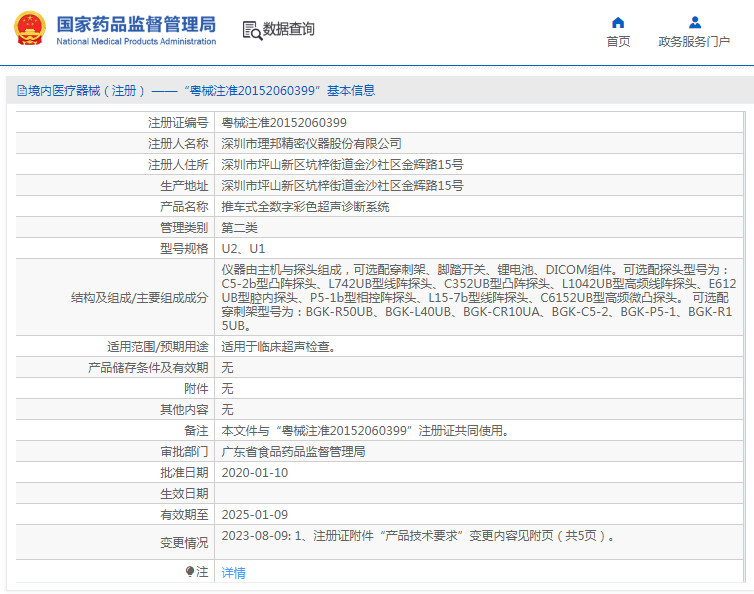
Task: Click the 注册人住所 address value
Action: tap(342, 164)
